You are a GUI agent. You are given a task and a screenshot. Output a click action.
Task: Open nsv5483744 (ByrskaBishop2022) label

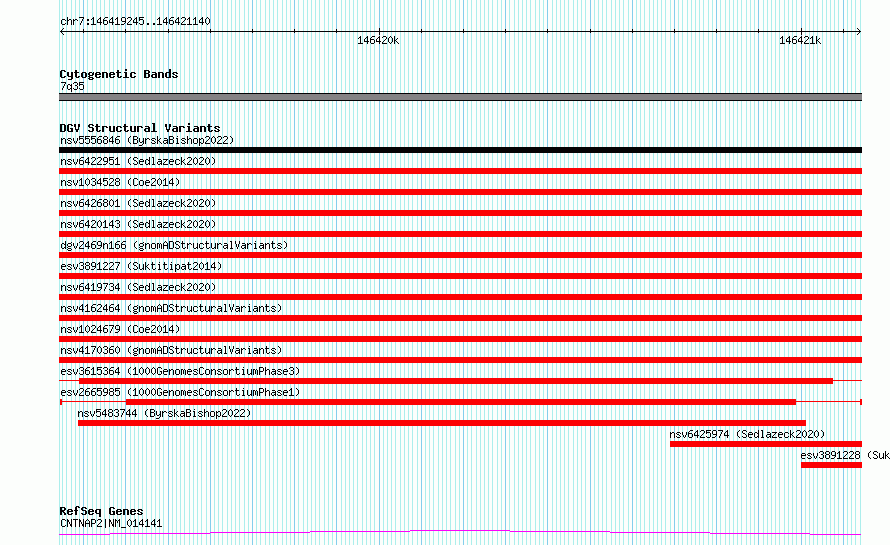[164, 413]
